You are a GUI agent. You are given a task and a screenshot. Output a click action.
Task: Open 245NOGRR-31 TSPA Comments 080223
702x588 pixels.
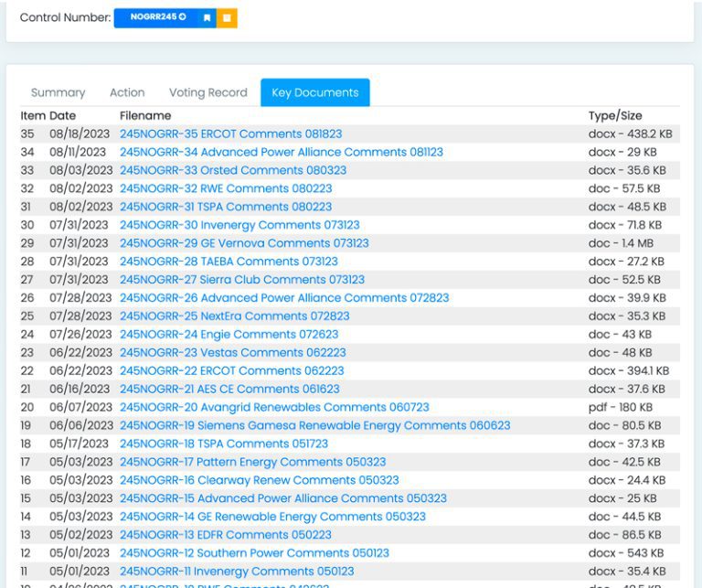(226, 207)
